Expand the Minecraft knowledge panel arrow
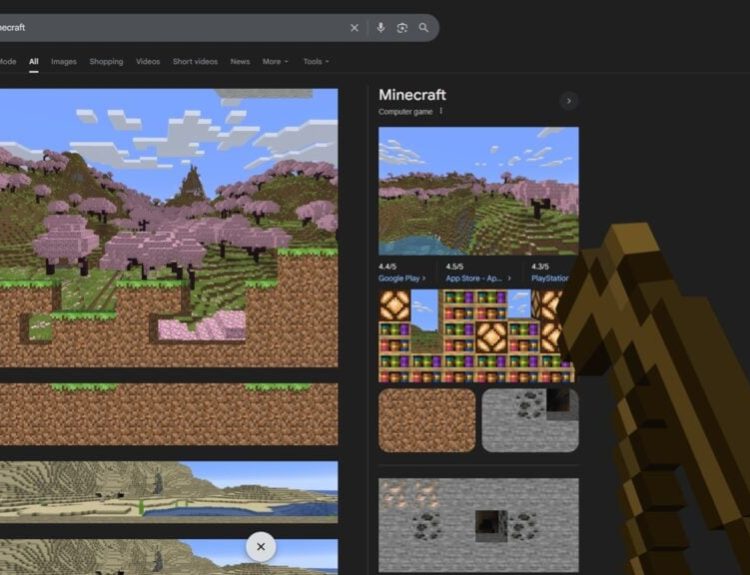Screen dimensions: 750x575 point(569,101)
